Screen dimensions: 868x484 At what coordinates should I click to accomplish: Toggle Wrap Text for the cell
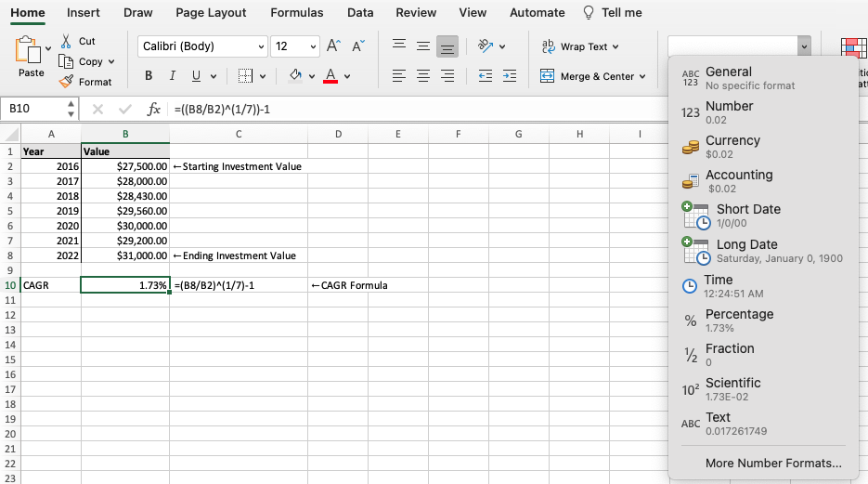point(580,46)
